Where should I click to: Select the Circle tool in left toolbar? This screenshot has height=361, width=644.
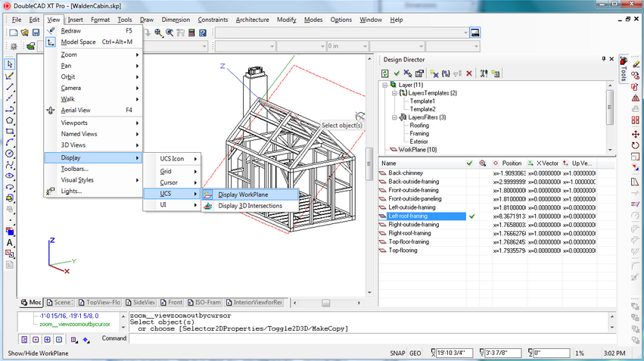[10, 154]
